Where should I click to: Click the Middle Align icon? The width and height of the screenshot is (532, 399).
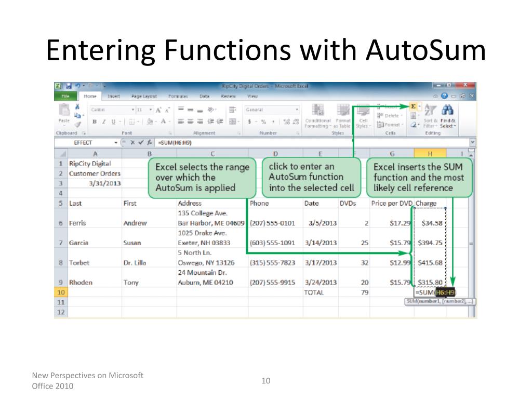click(x=190, y=110)
